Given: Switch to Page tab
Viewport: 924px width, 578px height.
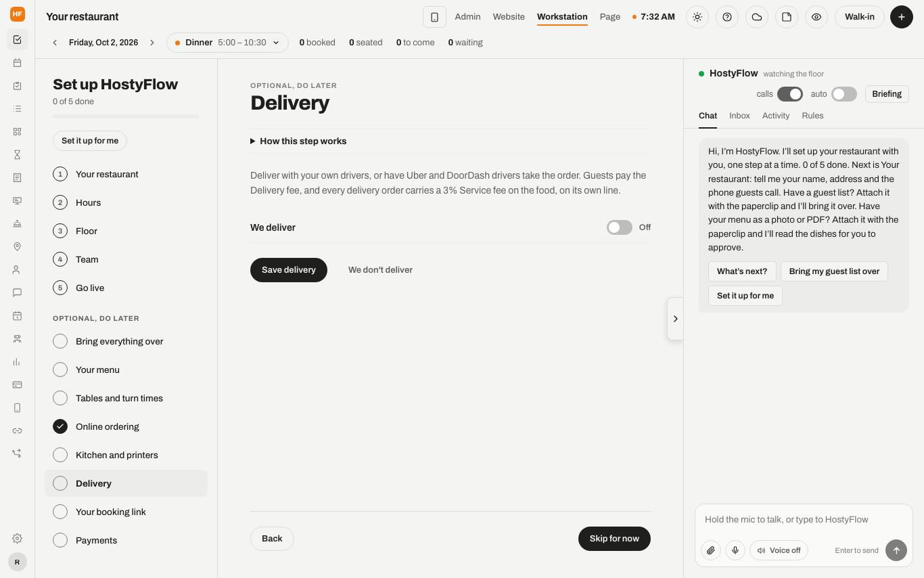Looking at the screenshot, I should (x=610, y=17).
